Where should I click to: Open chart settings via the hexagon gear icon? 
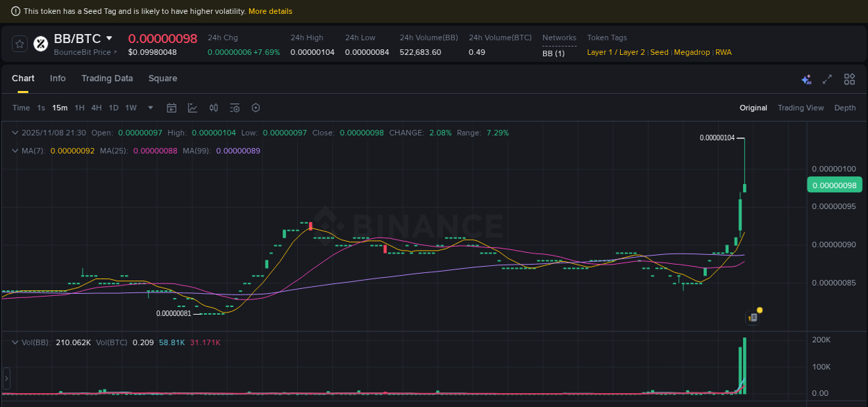tap(256, 108)
